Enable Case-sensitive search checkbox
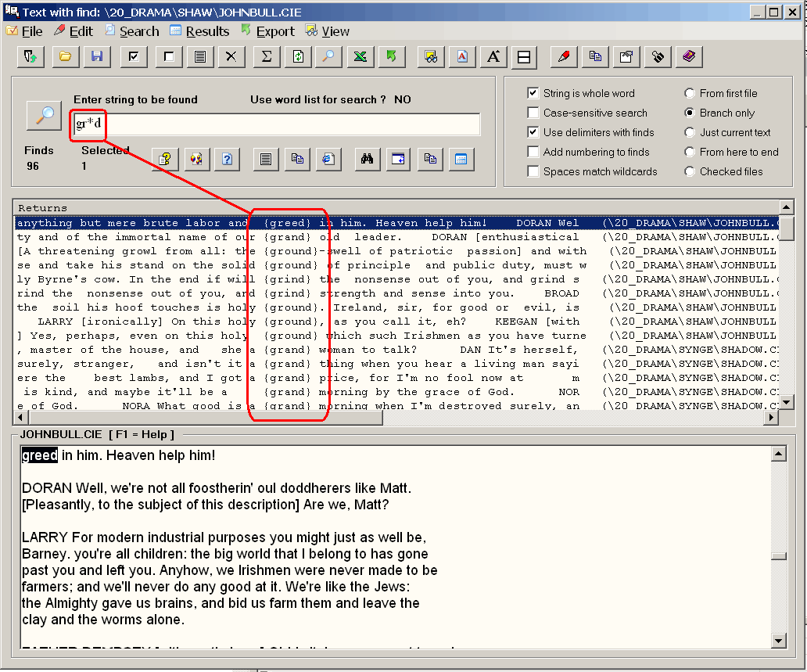 pos(533,113)
